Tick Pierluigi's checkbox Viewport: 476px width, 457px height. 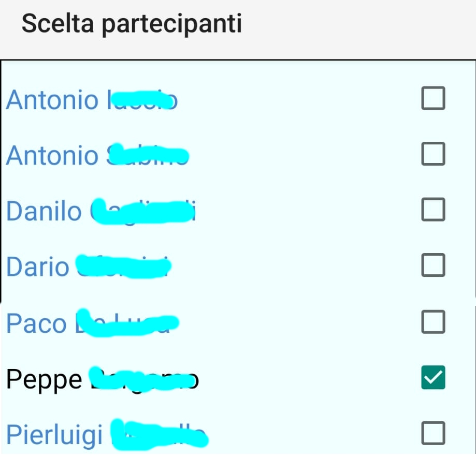(432, 434)
